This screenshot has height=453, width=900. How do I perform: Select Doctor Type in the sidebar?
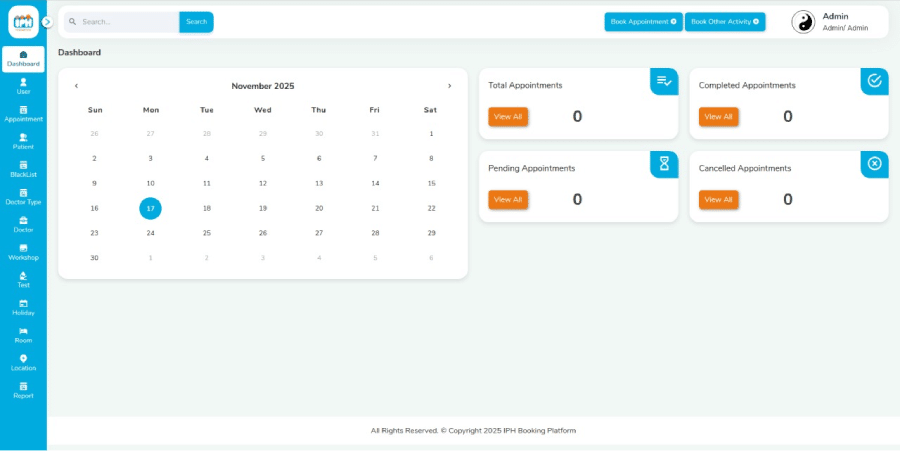click(23, 197)
